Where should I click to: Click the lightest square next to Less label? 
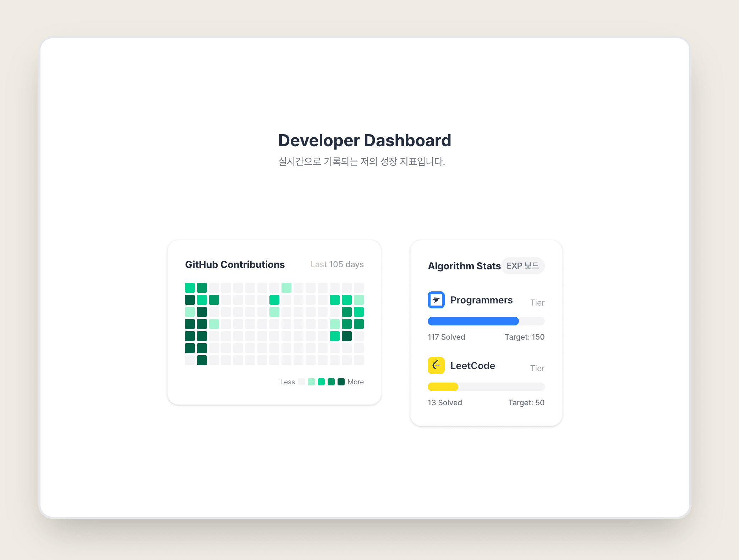click(x=301, y=382)
